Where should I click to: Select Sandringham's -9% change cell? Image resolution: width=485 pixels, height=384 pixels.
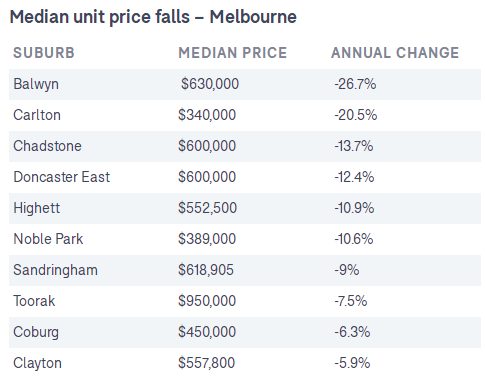347,270
